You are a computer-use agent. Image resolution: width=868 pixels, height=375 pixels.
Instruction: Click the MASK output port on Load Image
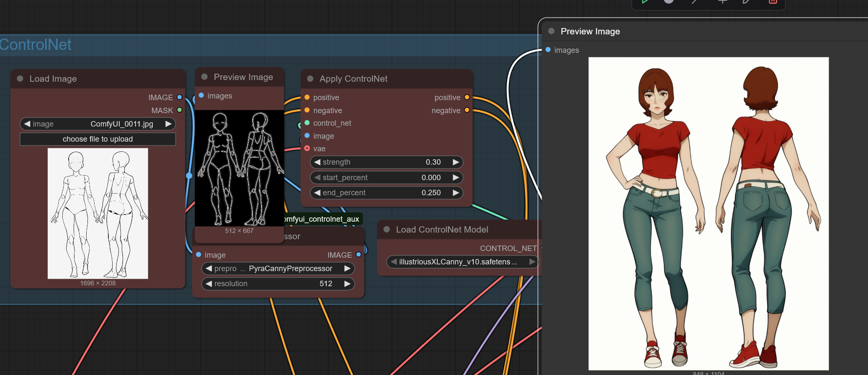pos(180,110)
